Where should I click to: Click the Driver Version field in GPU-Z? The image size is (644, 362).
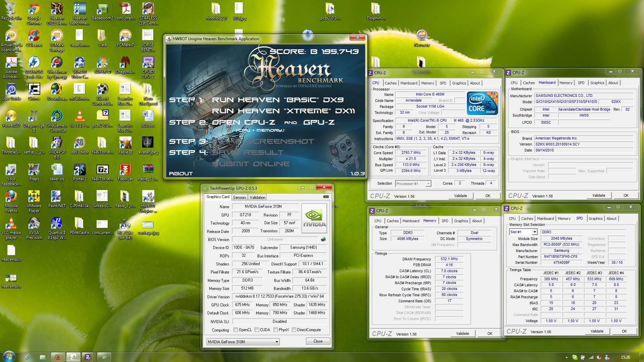pos(280,297)
